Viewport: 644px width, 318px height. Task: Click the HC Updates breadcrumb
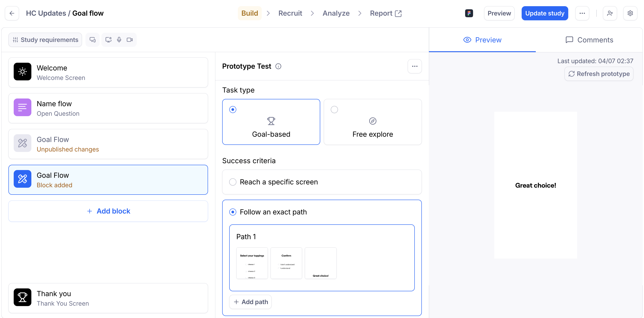tap(46, 13)
